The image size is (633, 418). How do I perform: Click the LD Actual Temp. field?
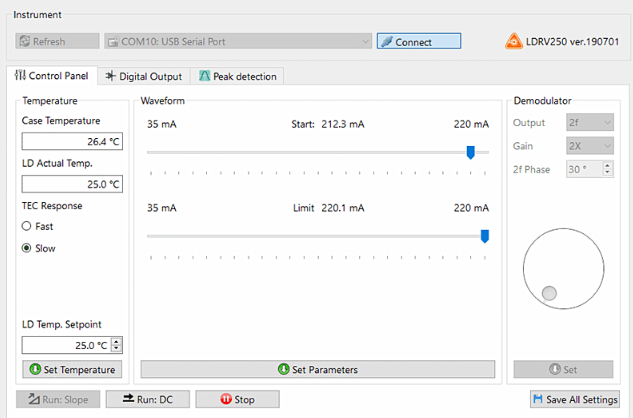pyautogui.click(x=72, y=184)
